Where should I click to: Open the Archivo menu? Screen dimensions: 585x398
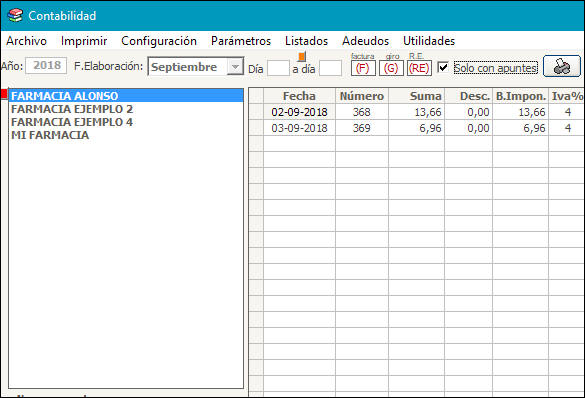pos(26,41)
